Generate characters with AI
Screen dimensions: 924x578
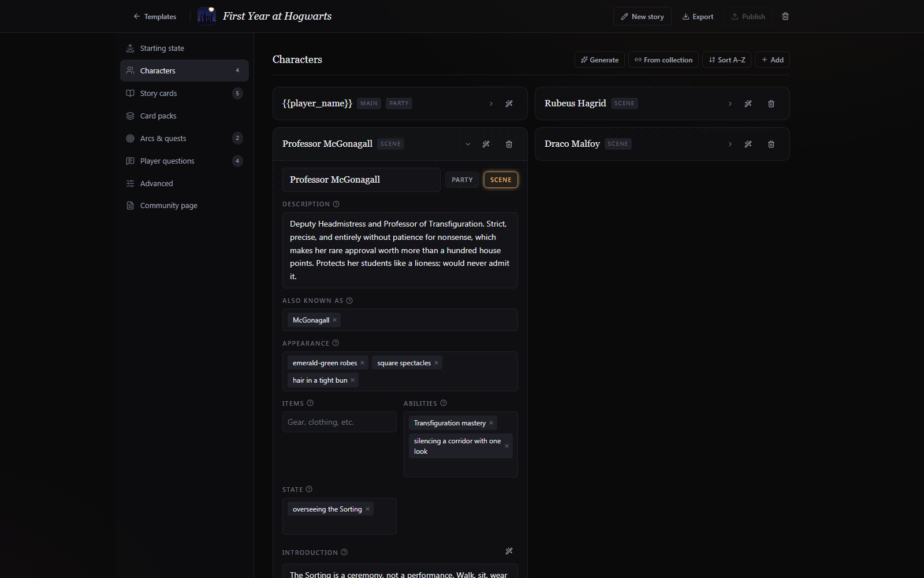coord(599,60)
